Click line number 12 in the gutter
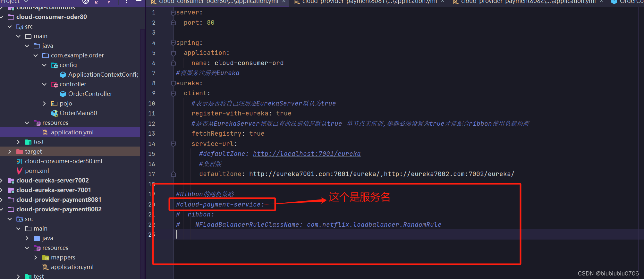Viewport: 644px width, 279px height. coord(152,124)
